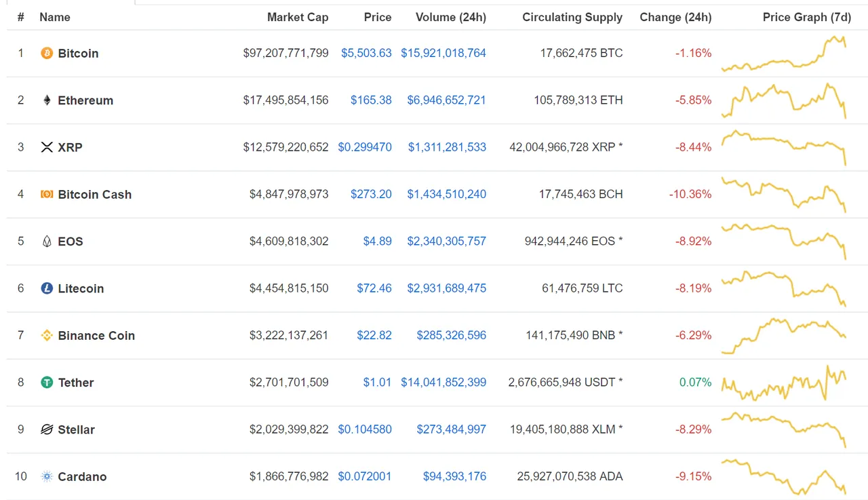
Task: Click the Cardano logo icon
Action: [x=47, y=476]
